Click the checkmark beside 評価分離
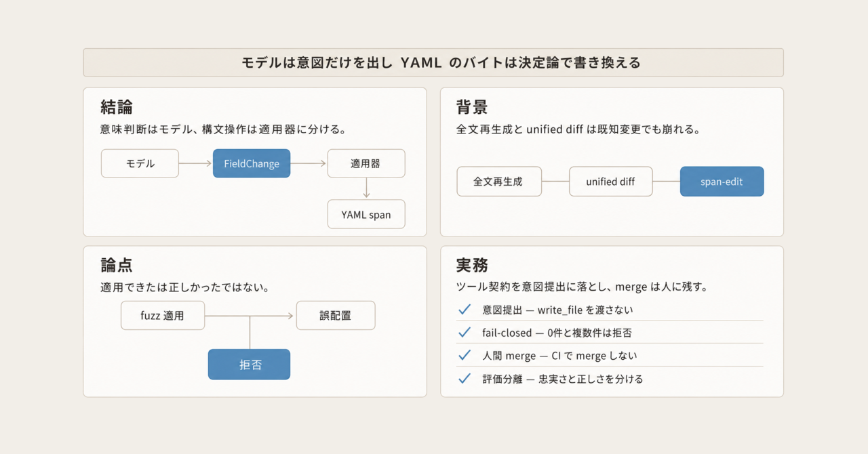The height and width of the screenshot is (454, 868). tap(465, 379)
